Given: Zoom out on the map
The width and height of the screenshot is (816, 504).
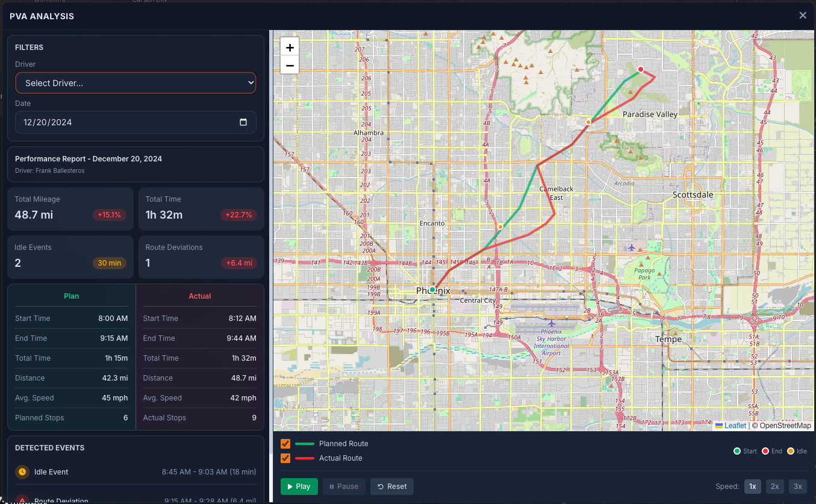Looking at the screenshot, I should click(290, 66).
